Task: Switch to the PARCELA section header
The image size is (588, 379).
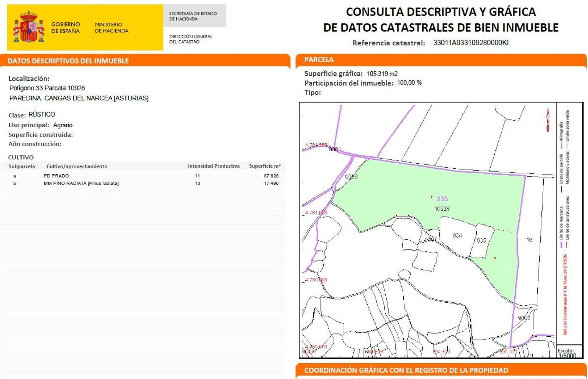Action: tap(318, 60)
